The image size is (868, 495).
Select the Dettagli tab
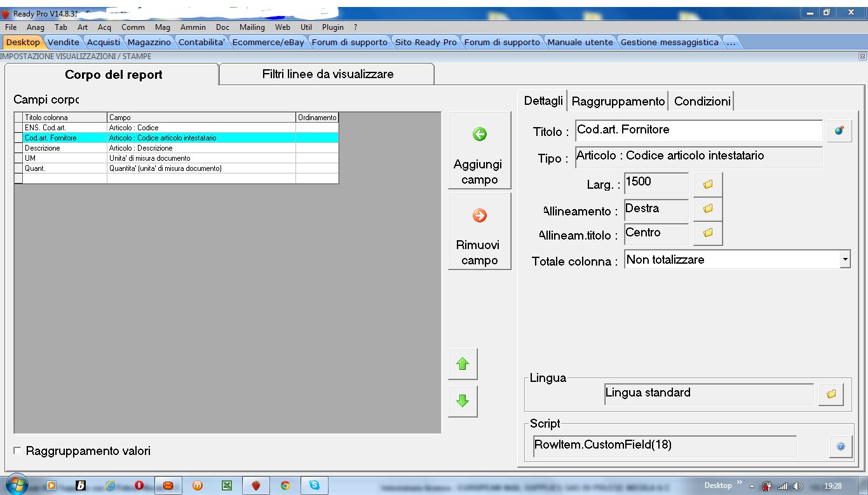click(x=543, y=101)
